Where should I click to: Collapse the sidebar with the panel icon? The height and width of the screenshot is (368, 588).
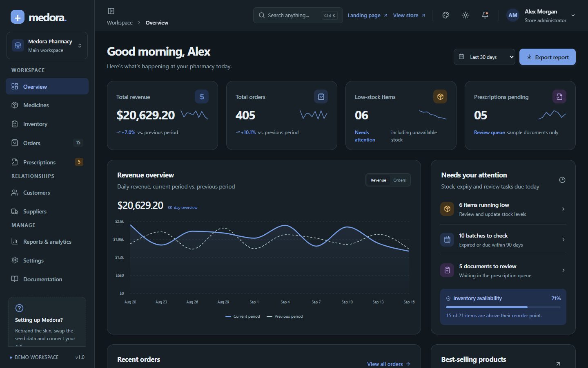tap(111, 11)
